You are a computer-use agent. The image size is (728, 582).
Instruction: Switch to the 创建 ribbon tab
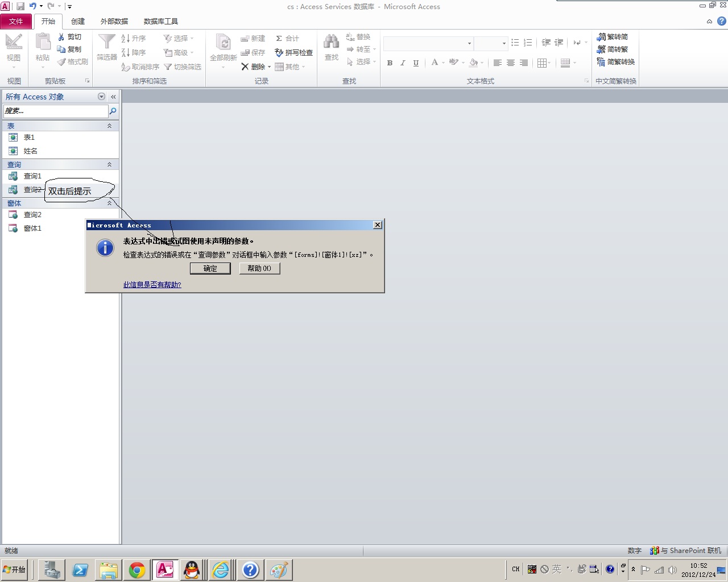[x=78, y=21]
